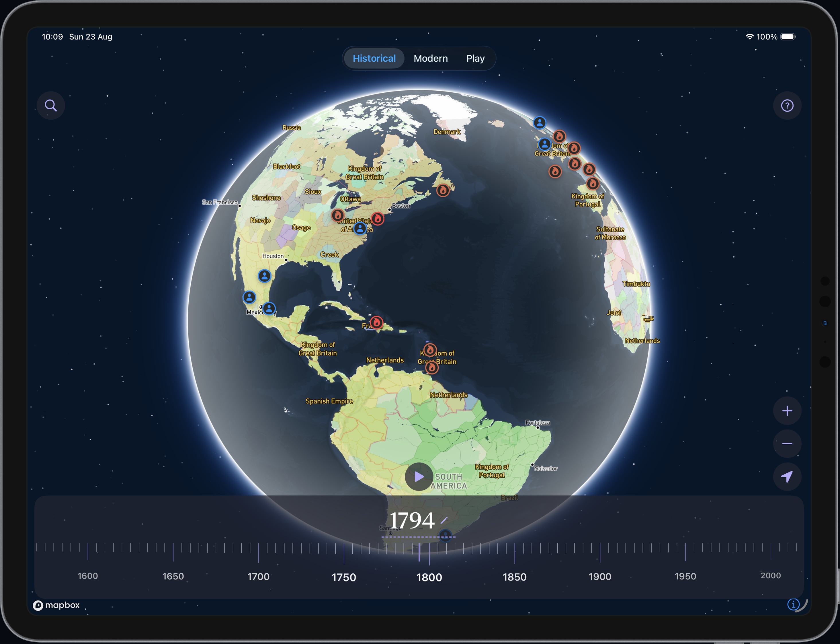The width and height of the screenshot is (840, 644).
Task: Jump to 1950 on the timeline
Action: click(685, 576)
